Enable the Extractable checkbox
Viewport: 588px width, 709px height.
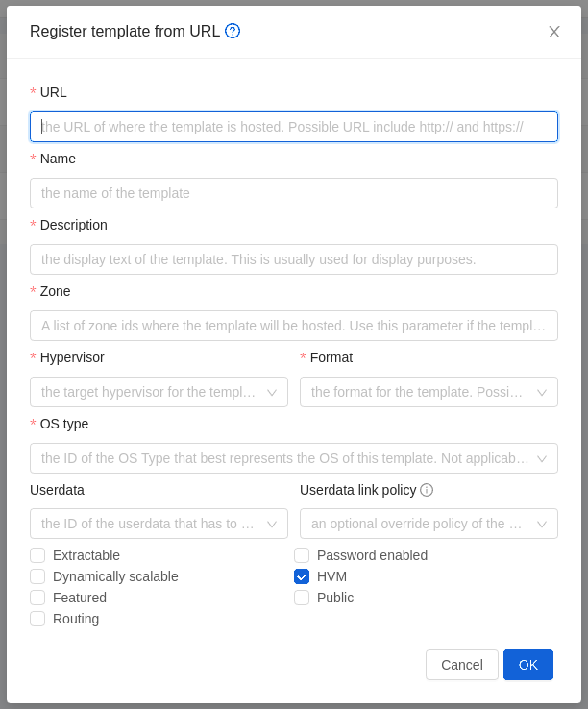pos(37,555)
